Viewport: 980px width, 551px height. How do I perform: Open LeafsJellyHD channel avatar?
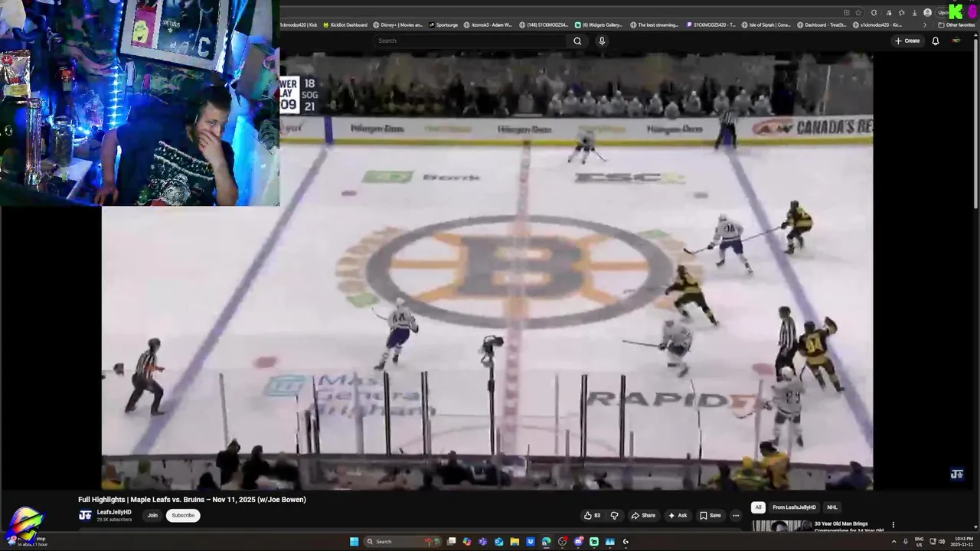pyautogui.click(x=85, y=515)
